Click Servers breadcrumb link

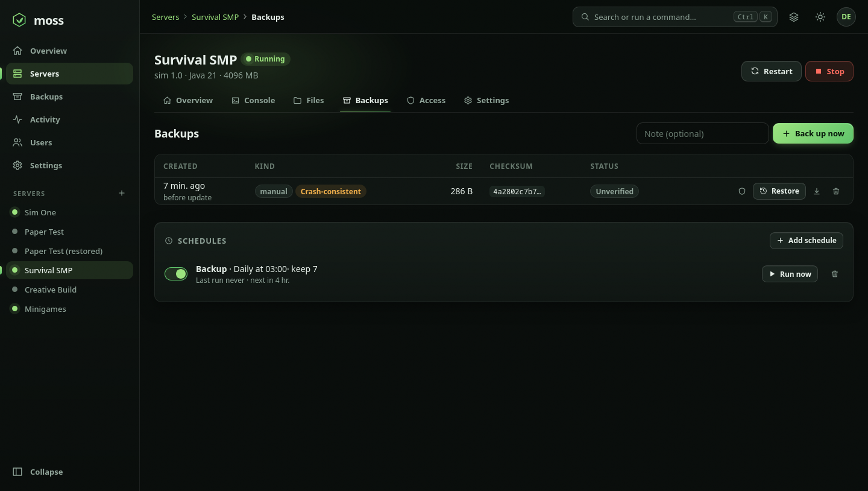point(165,17)
